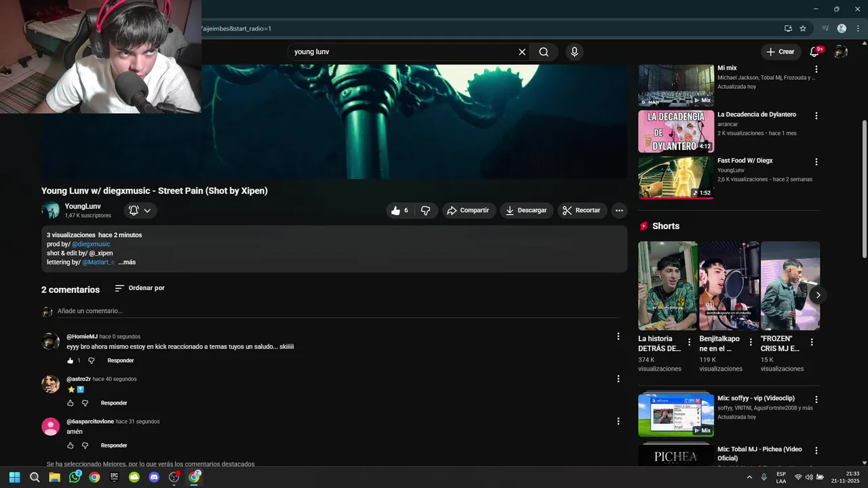Open options menu for Mi mix
This screenshot has width=868, height=488.
coord(816,69)
